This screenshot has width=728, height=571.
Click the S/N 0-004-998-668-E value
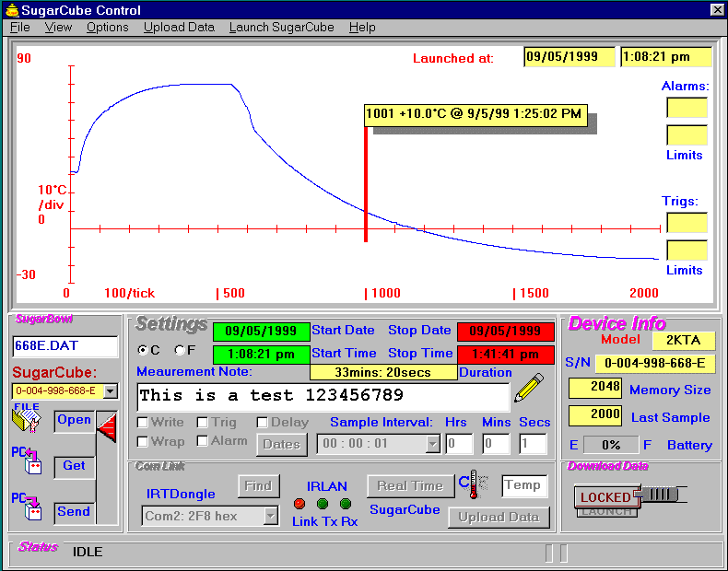[x=655, y=363]
